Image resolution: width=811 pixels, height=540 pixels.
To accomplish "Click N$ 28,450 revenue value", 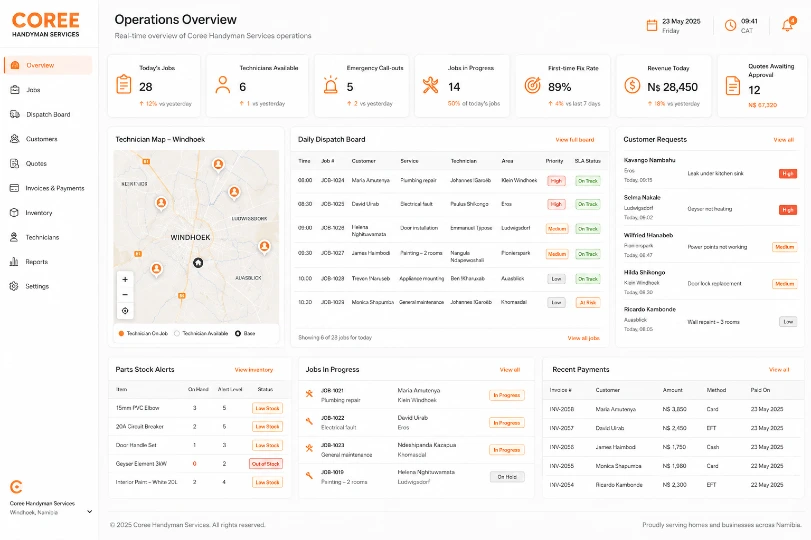I will coord(672,87).
